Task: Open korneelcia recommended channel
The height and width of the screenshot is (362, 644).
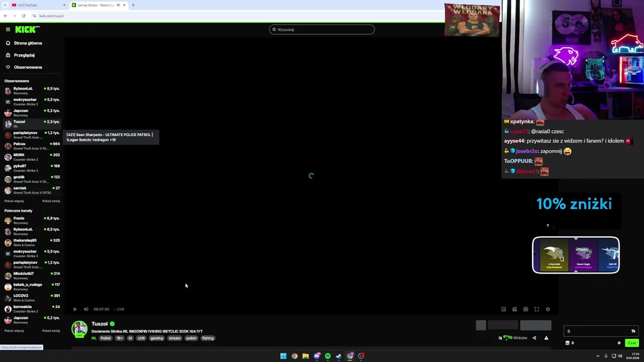Action: 32,309
